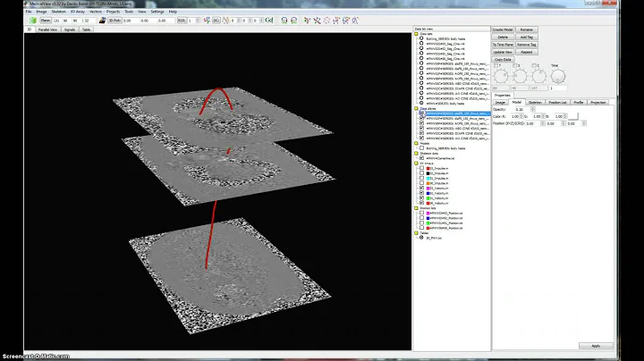Click the Create Model button

point(503,29)
